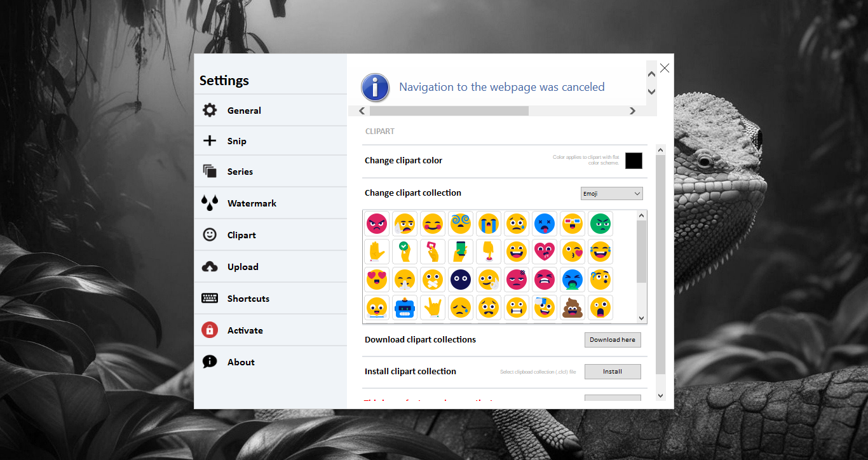868x460 pixels.
Task: Click the red lock Activate icon
Action: [x=210, y=330]
